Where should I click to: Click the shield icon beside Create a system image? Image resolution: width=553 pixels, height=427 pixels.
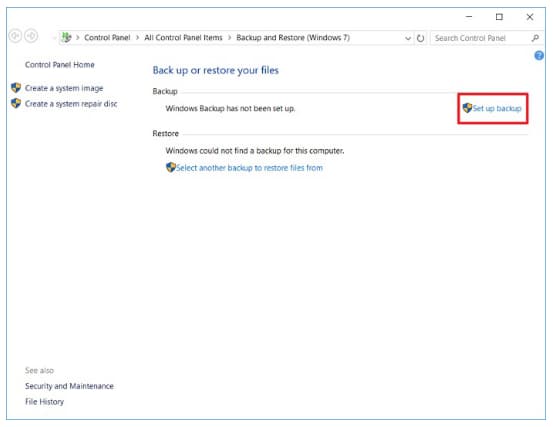click(16, 88)
